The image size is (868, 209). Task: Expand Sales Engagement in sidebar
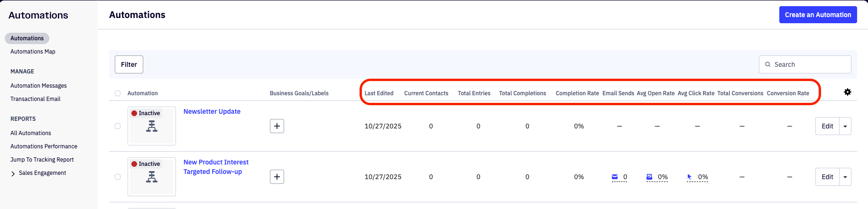(x=13, y=173)
